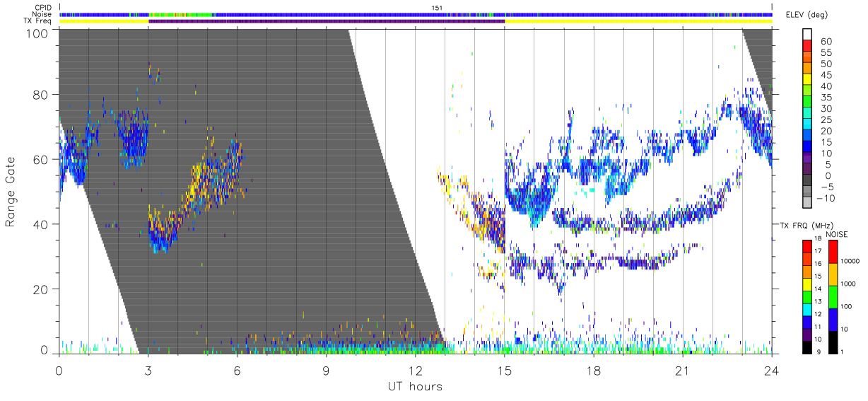The image size is (868, 401).
Task: Click 1 on the NOISE scale
Action: pyautogui.click(x=841, y=351)
